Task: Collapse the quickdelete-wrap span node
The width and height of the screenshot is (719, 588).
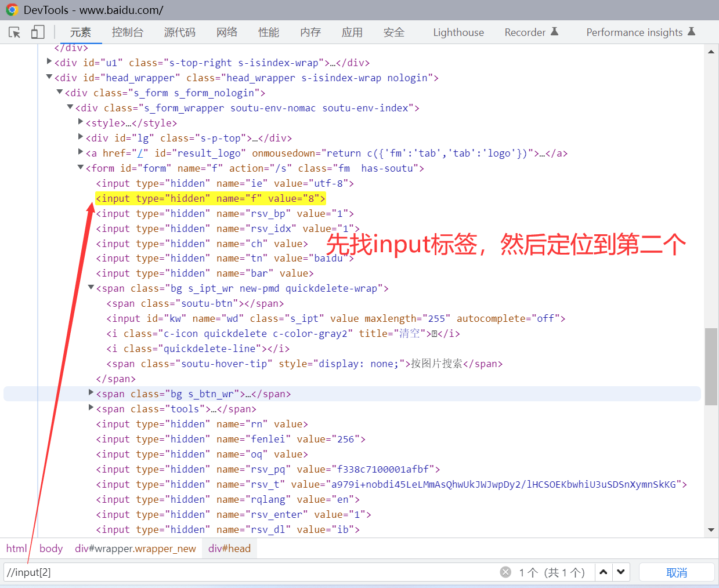Action: (x=91, y=287)
